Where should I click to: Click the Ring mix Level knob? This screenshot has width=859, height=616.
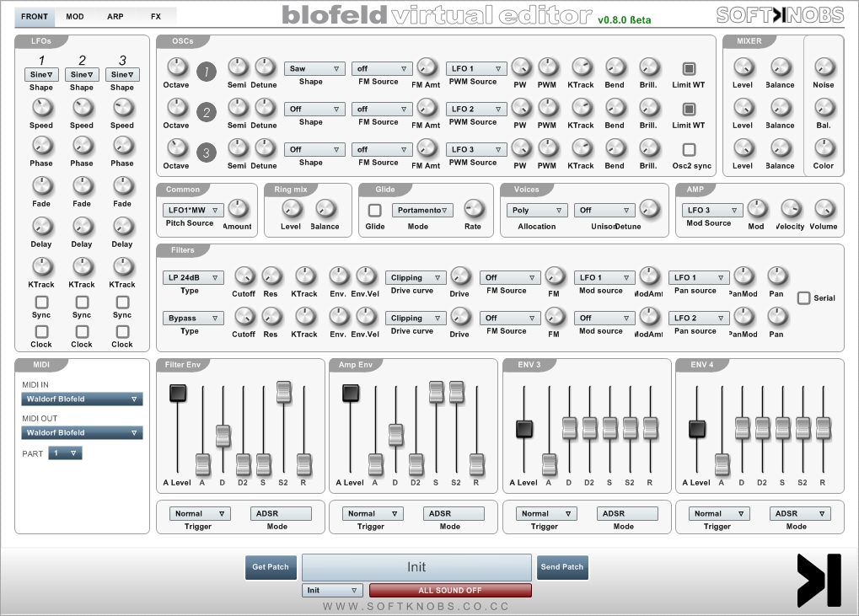(x=292, y=209)
